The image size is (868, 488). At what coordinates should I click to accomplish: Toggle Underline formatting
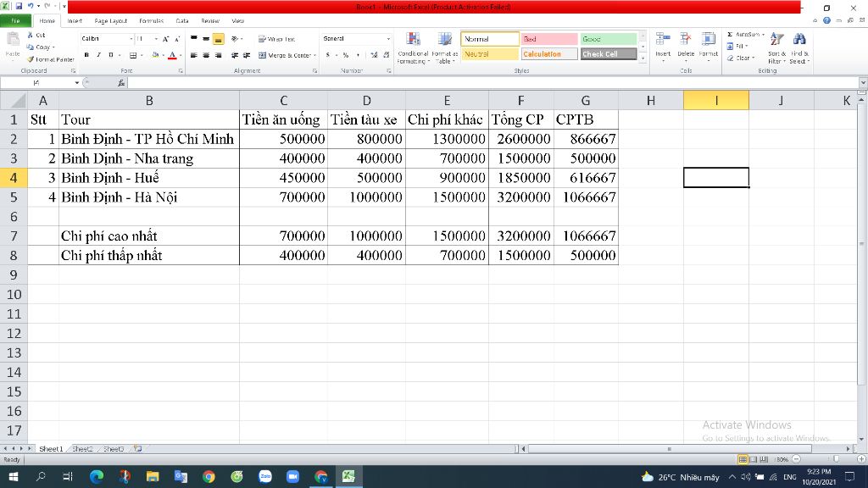(x=111, y=55)
